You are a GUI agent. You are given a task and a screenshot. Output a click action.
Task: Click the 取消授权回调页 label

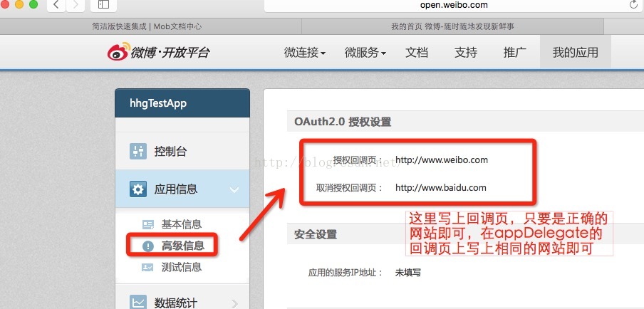coord(349,188)
